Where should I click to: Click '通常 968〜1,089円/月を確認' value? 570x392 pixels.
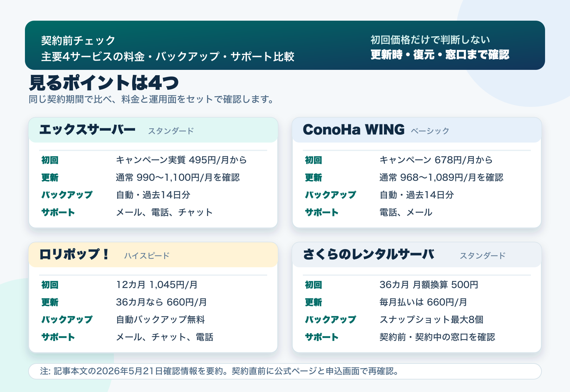coord(441,177)
